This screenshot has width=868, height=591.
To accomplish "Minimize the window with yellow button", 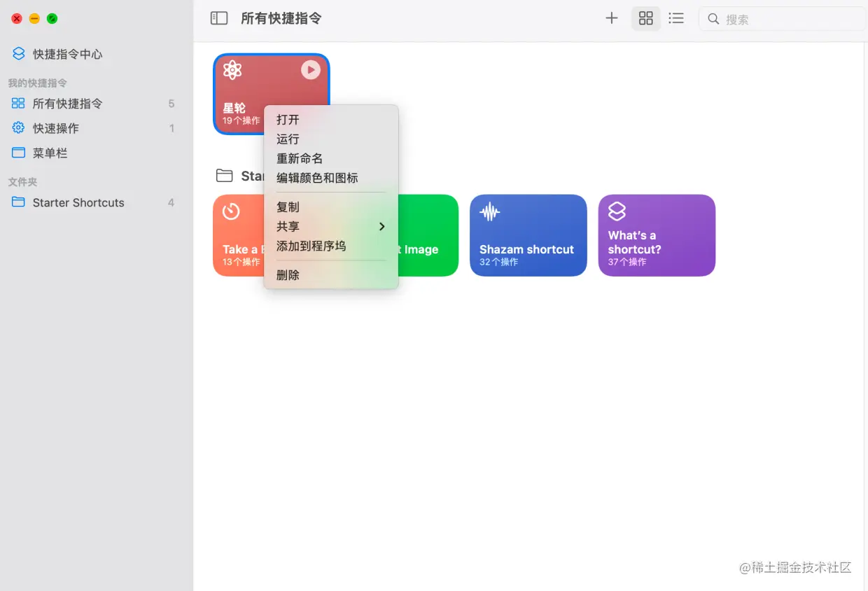I will coord(34,19).
